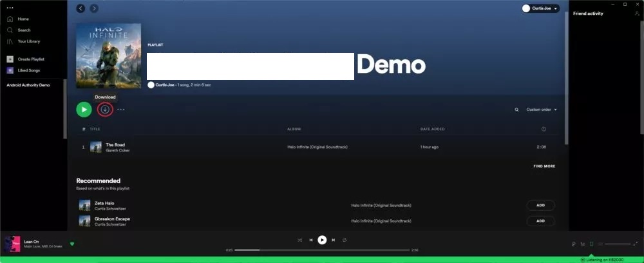Skip to the next track
This screenshot has width=644, height=263.
333,240
